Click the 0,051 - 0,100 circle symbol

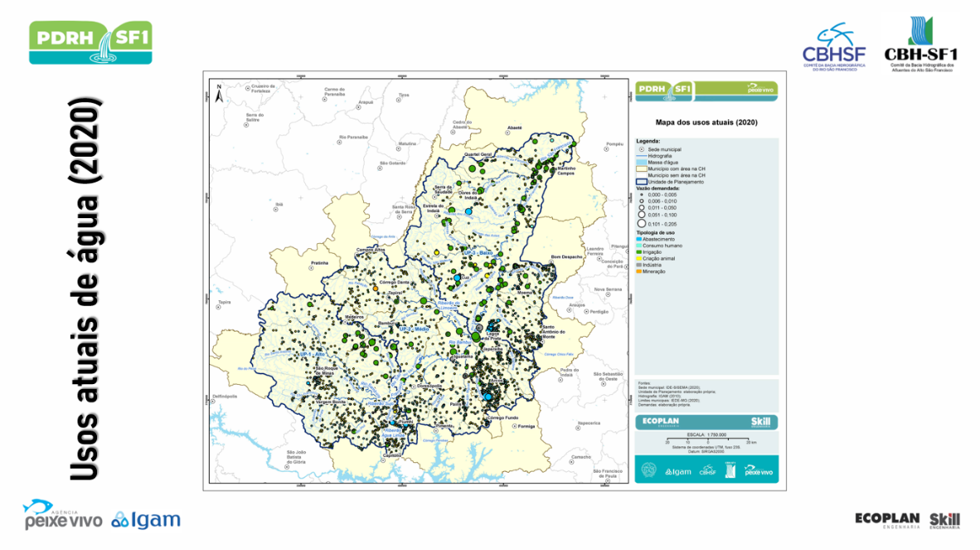[641, 214]
